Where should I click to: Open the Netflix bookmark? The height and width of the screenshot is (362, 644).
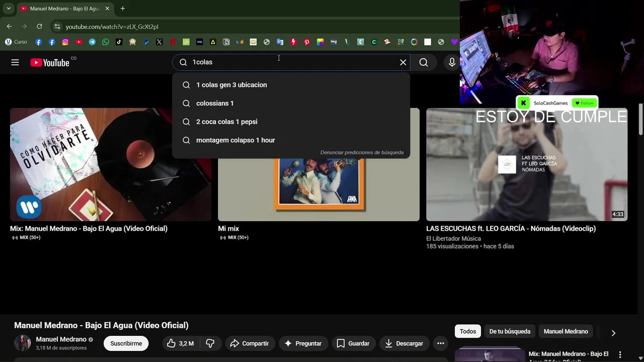[x=173, y=42]
